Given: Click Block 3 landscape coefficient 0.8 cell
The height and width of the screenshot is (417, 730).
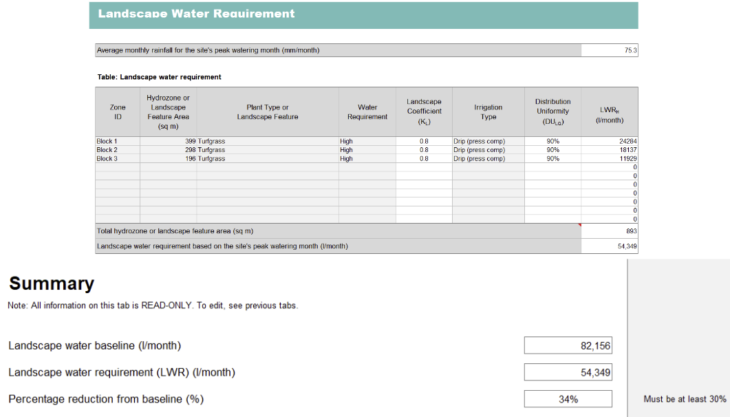Looking at the screenshot, I should pos(424,158).
